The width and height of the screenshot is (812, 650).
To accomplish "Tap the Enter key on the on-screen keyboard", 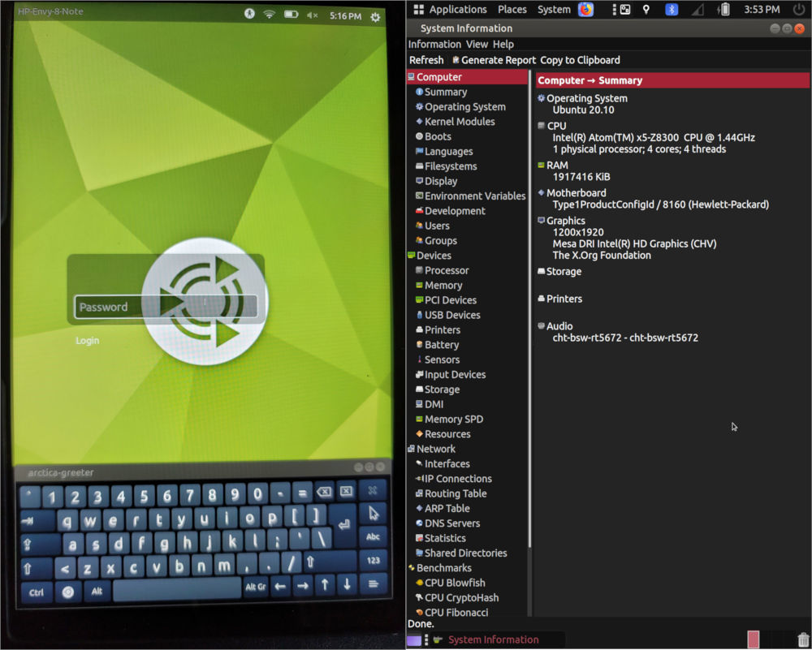I will [x=343, y=523].
